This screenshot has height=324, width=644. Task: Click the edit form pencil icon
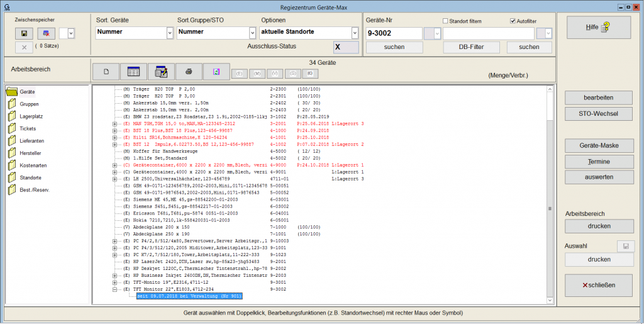160,72
